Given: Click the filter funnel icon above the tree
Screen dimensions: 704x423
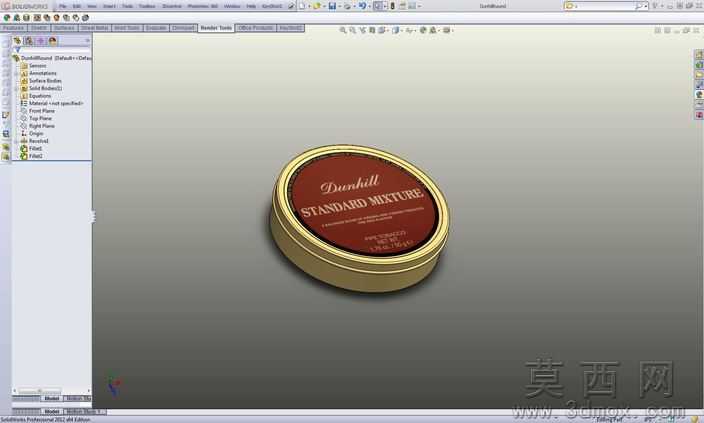Looking at the screenshot, I should pyautogui.click(x=18, y=50).
